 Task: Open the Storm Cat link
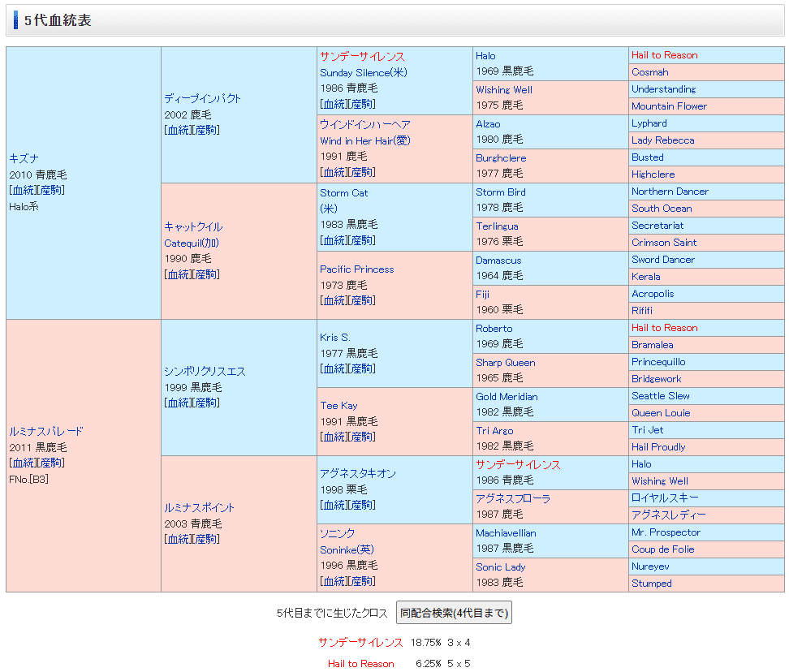point(343,192)
